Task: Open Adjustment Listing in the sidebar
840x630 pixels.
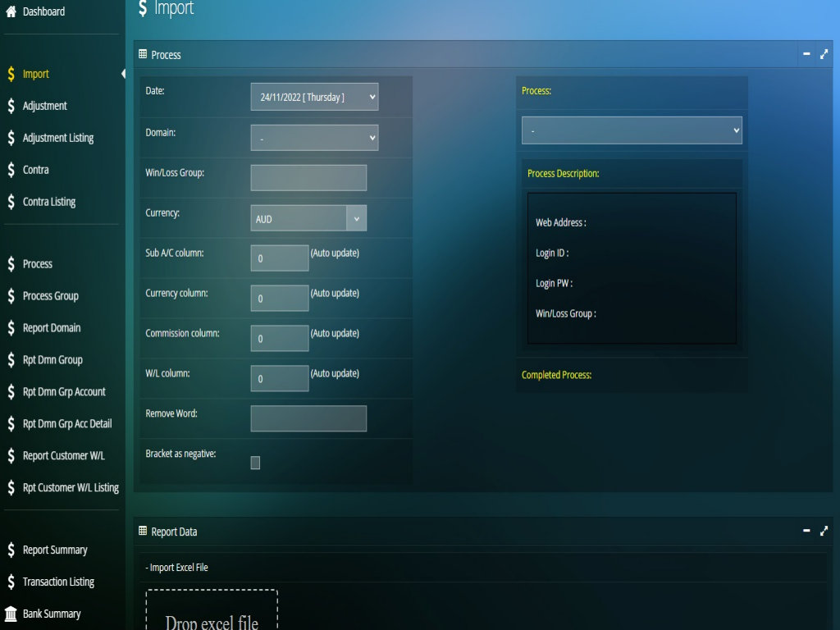Action: pos(58,138)
